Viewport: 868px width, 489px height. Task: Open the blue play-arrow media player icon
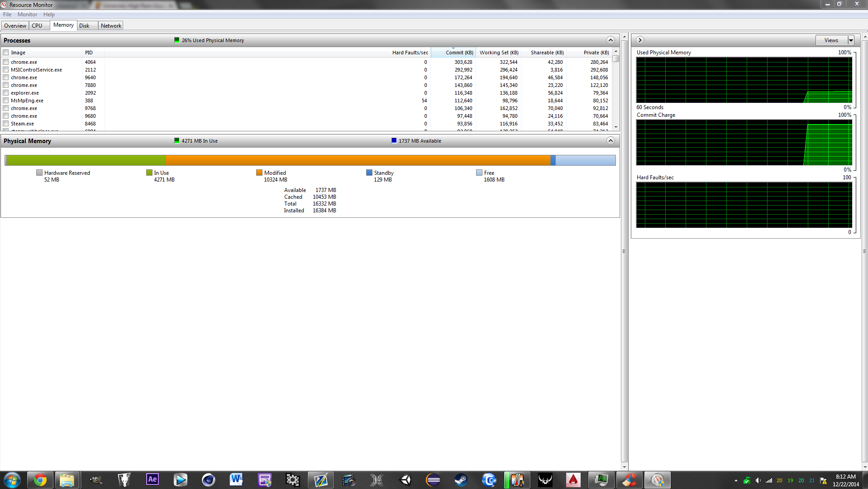coord(180,480)
